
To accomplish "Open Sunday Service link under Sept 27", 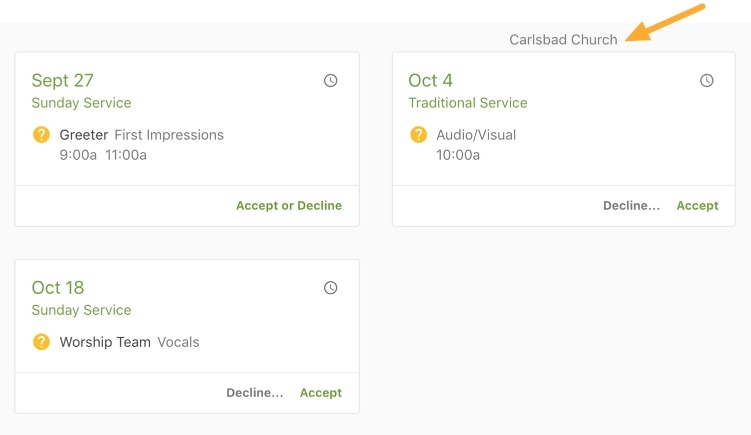I will tap(81, 103).
